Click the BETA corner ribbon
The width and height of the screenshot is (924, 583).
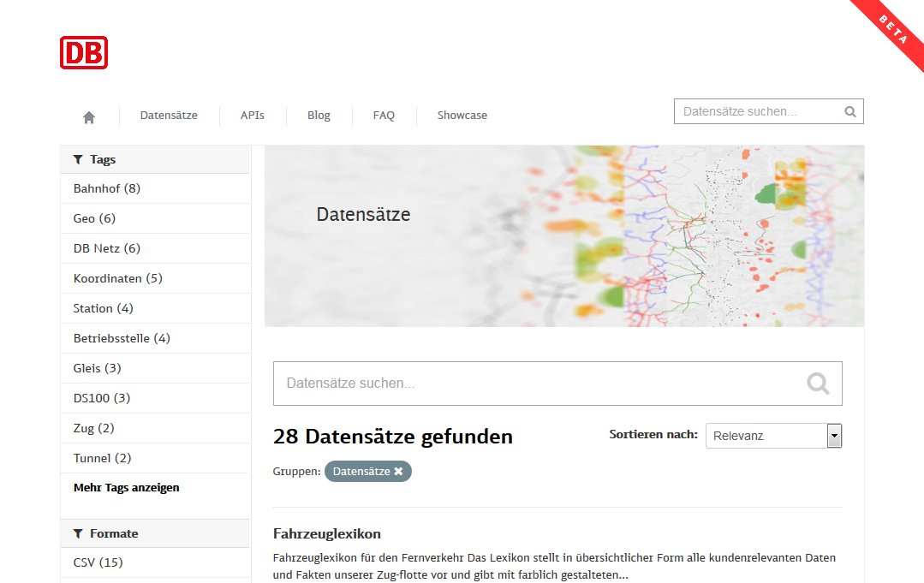point(891,30)
